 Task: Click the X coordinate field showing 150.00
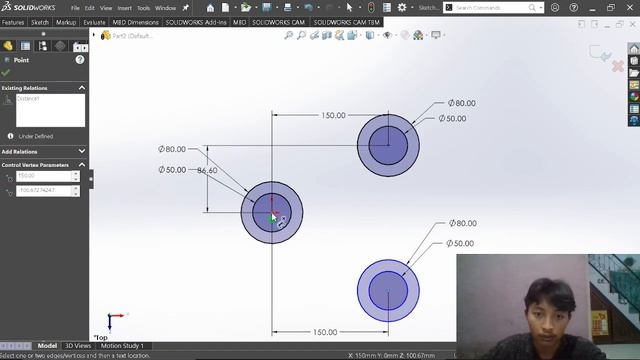click(44, 176)
